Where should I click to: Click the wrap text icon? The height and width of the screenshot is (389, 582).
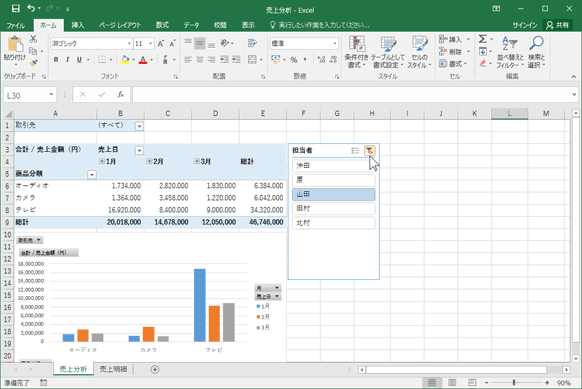[252, 43]
